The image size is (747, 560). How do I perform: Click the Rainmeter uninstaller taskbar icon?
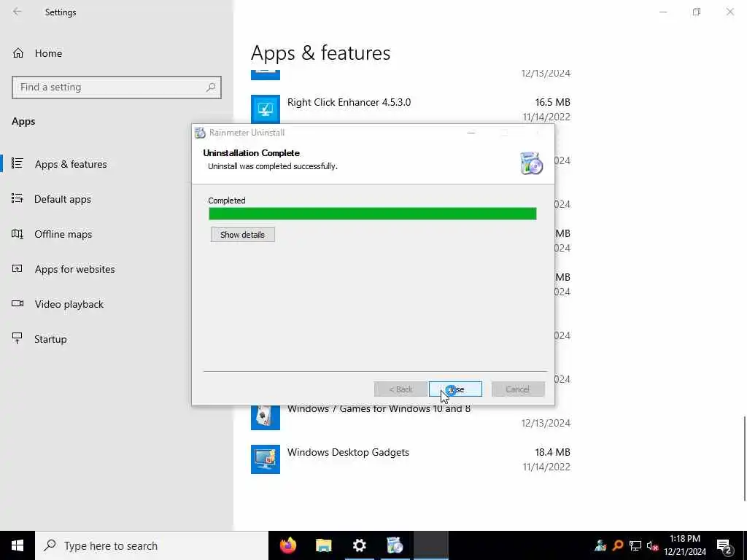[395, 545]
